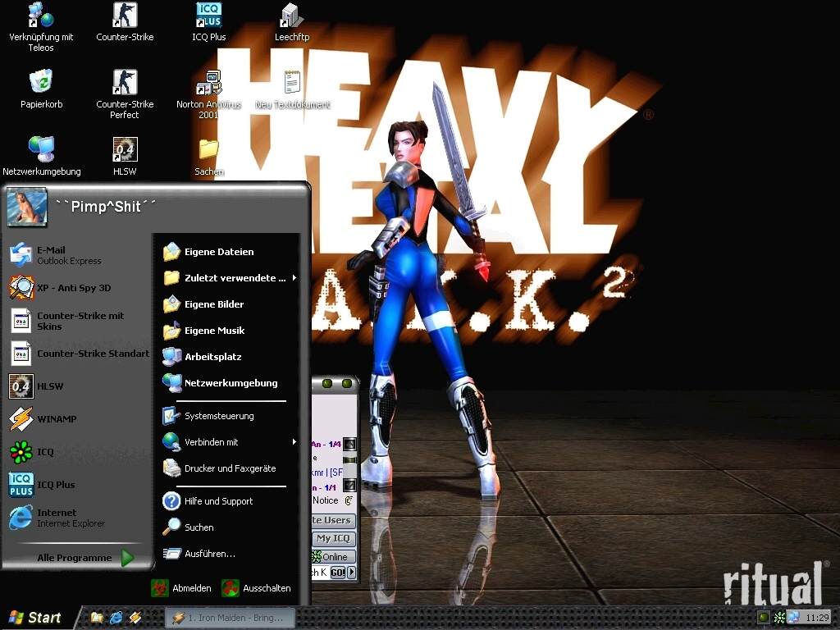Image resolution: width=840 pixels, height=630 pixels.
Task: Click left green title button of ICQ window
Action: 327,383
